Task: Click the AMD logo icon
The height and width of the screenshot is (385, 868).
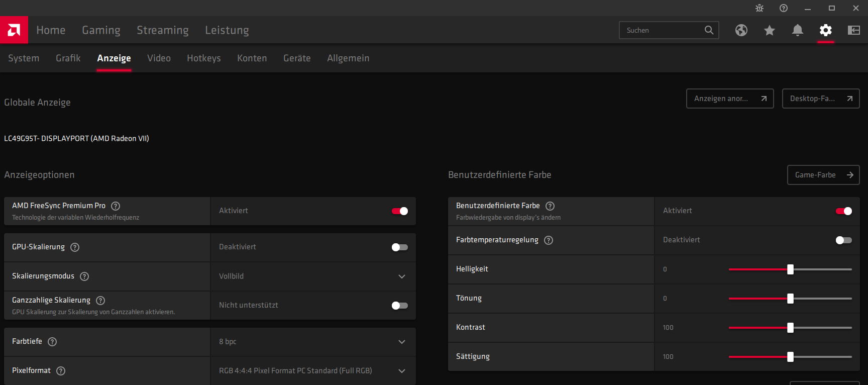Action: 14,30
